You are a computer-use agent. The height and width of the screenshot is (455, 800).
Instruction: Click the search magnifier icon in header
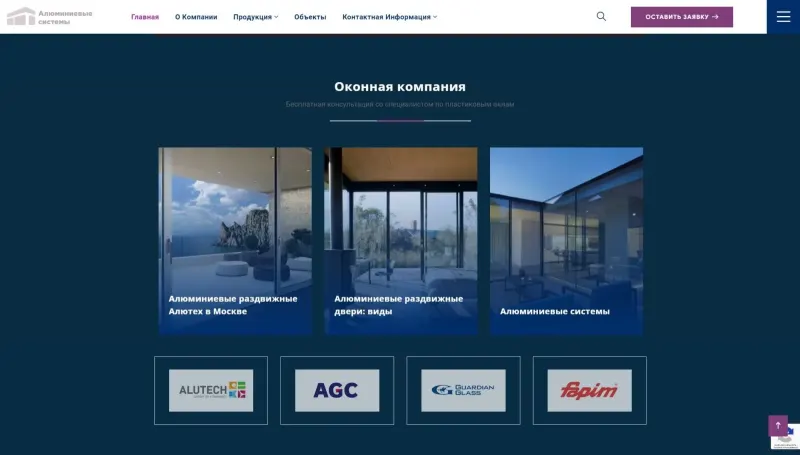pos(602,16)
